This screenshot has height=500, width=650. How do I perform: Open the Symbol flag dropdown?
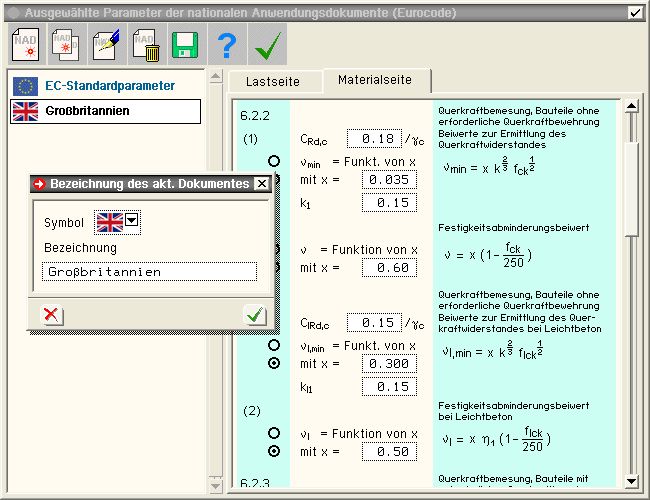click(x=131, y=221)
